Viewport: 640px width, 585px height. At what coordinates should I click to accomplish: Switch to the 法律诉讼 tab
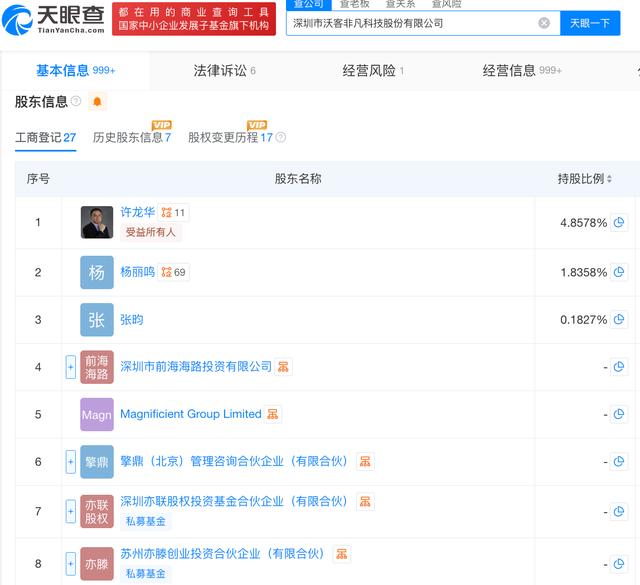(224, 71)
